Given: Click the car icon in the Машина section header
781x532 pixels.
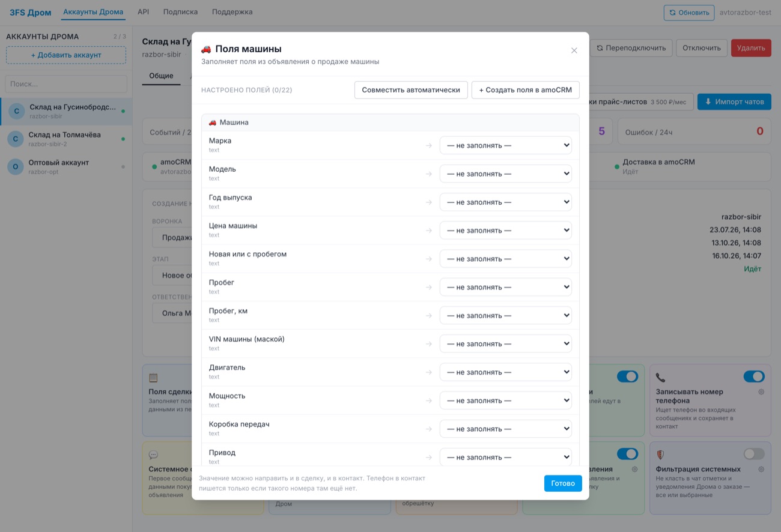Looking at the screenshot, I should (212, 122).
